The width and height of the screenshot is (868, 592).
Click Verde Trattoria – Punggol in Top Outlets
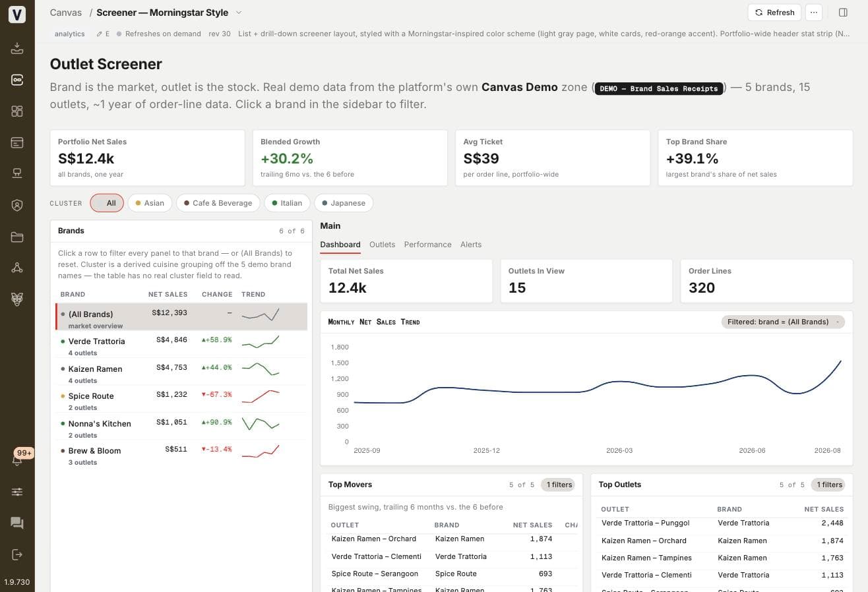(x=645, y=523)
